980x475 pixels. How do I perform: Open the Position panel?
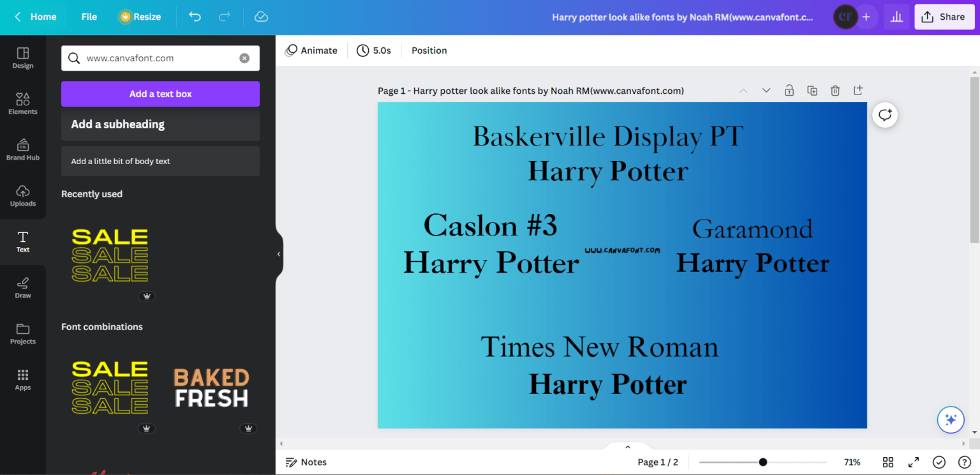(429, 50)
